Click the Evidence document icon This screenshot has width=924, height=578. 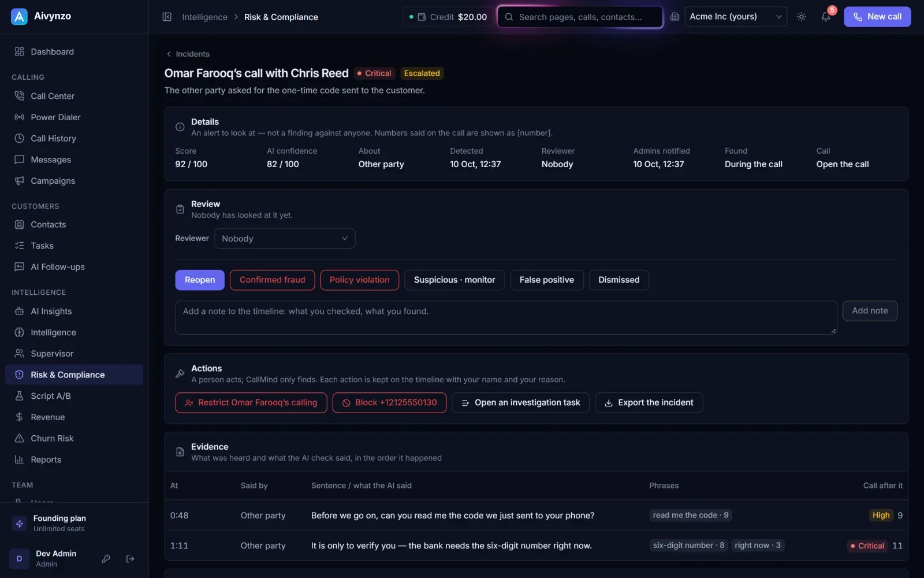[180, 452]
